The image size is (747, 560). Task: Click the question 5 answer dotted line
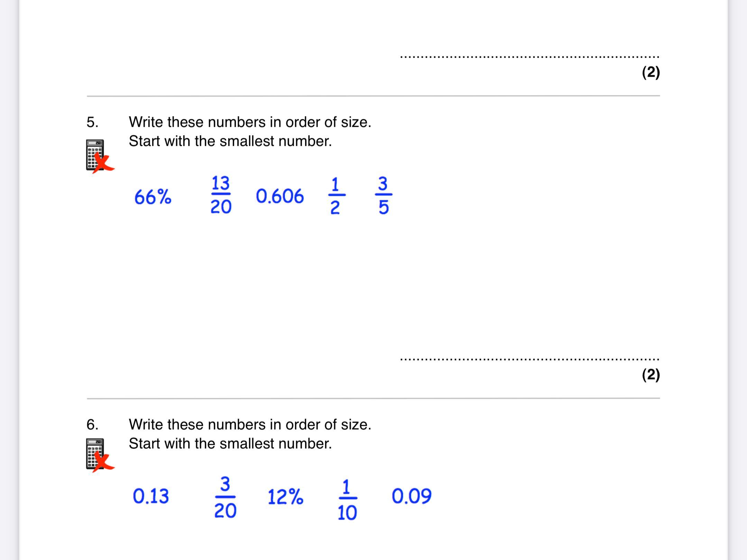(529, 359)
